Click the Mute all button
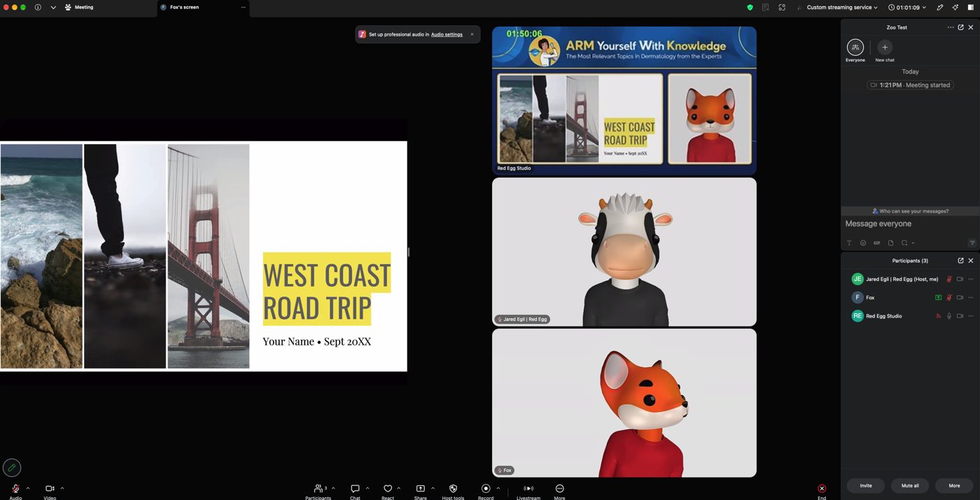This screenshot has height=500, width=980. (910, 485)
